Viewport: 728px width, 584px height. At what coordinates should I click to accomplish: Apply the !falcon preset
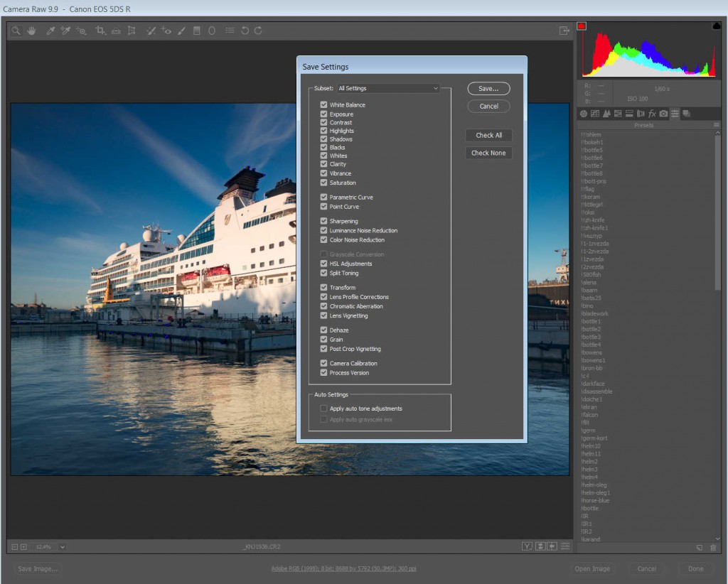[590, 415]
